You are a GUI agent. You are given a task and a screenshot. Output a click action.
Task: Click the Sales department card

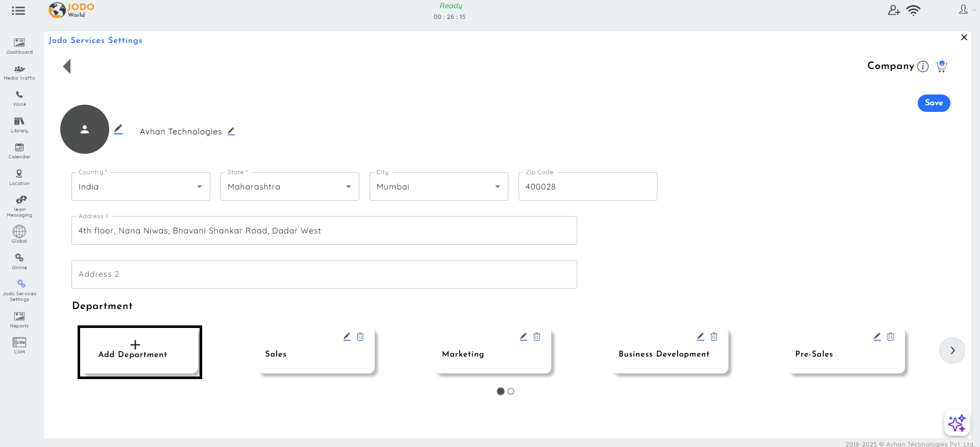pyautogui.click(x=316, y=351)
